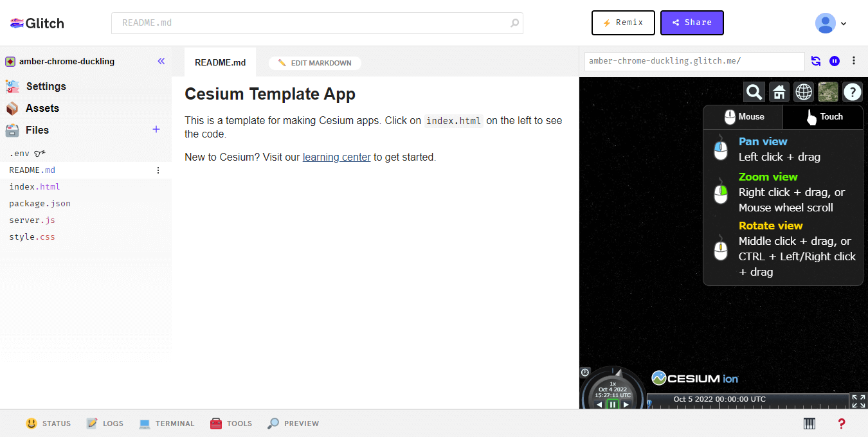The width and height of the screenshot is (868, 437).
Task: Click the preview URL address field
Action: click(x=694, y=61)
